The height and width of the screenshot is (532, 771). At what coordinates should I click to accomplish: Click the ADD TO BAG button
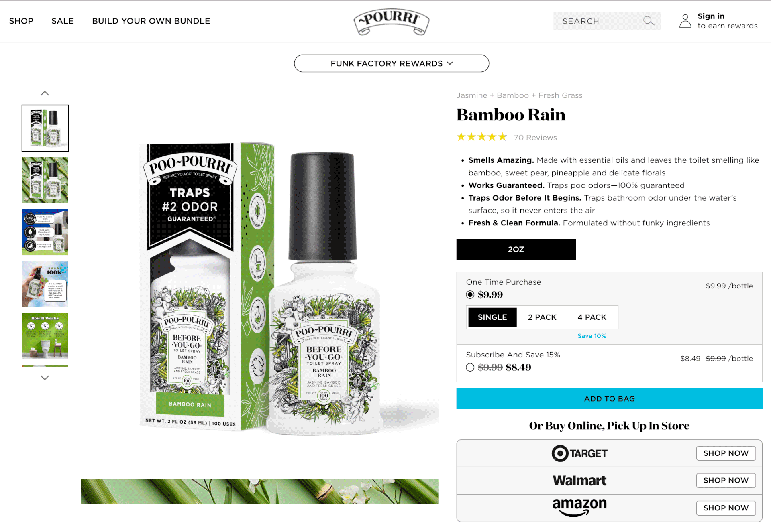[609, 399]
